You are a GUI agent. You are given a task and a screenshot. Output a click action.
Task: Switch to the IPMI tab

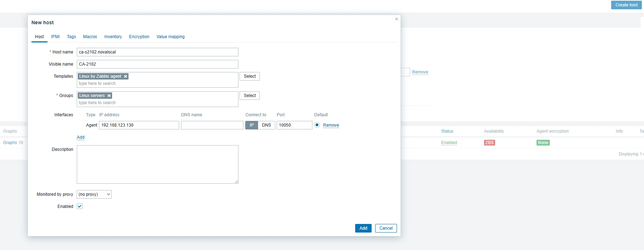pyautogui.click(x=55, y=37)
